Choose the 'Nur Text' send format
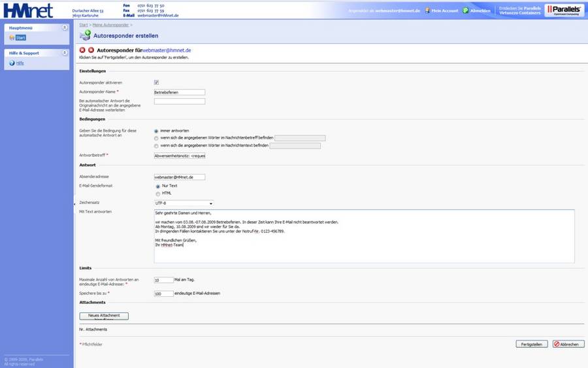 coord(158,186)
